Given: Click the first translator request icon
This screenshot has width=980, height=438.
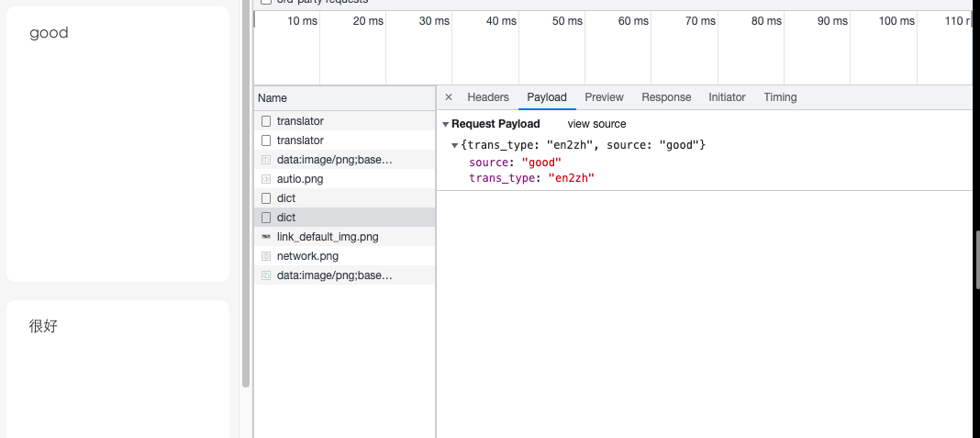Looking at the screenshot, I should coord(266,121).
